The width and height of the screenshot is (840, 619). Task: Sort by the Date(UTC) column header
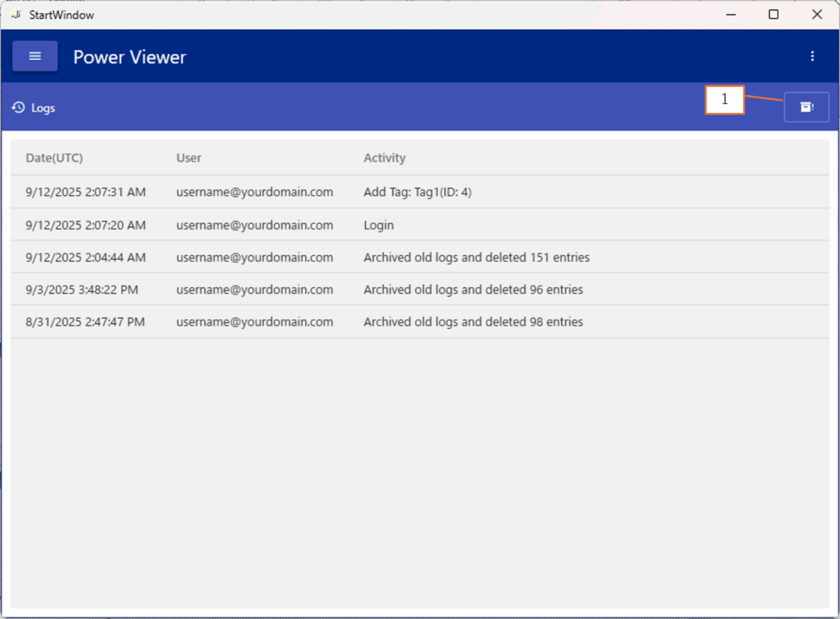[x=54, y=157]
